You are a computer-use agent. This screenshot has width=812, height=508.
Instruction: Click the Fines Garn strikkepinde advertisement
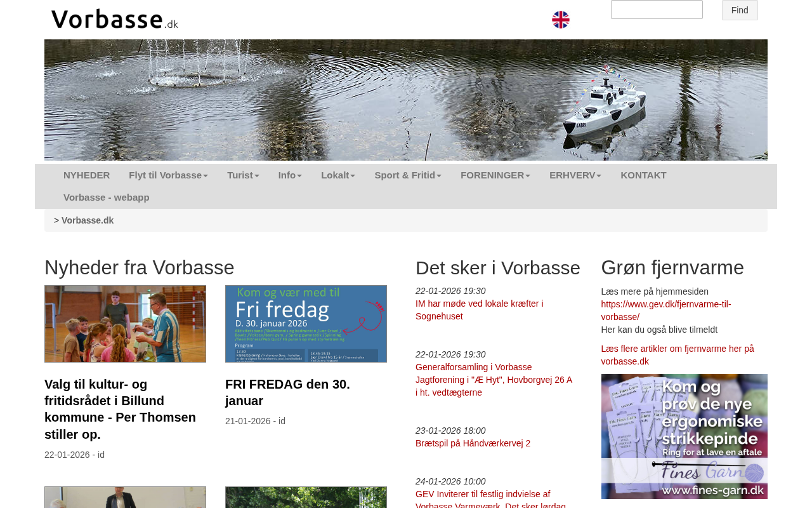(x=684, y=437)
